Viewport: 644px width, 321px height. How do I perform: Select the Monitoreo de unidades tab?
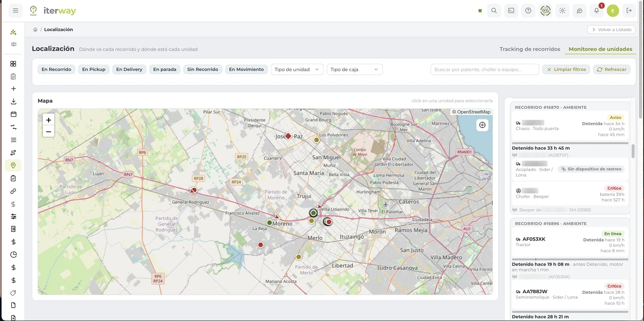pyautogui.click(x=600, y=49)
